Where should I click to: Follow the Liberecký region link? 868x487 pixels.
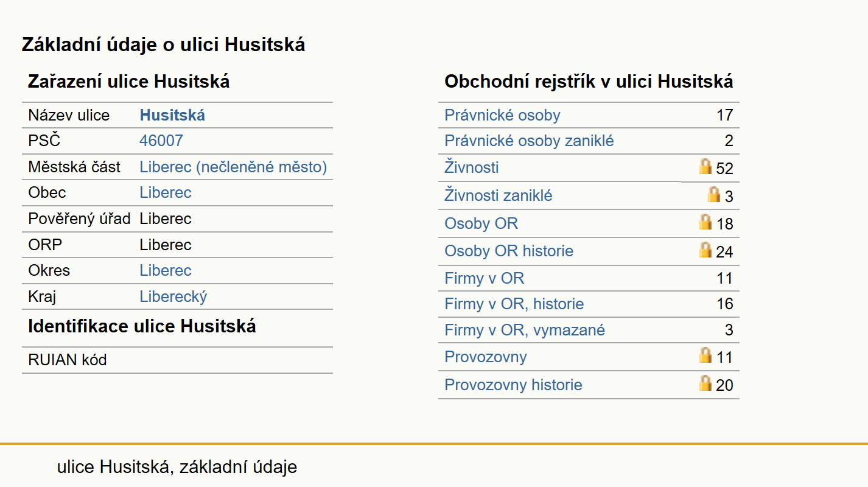pos(173,296)
